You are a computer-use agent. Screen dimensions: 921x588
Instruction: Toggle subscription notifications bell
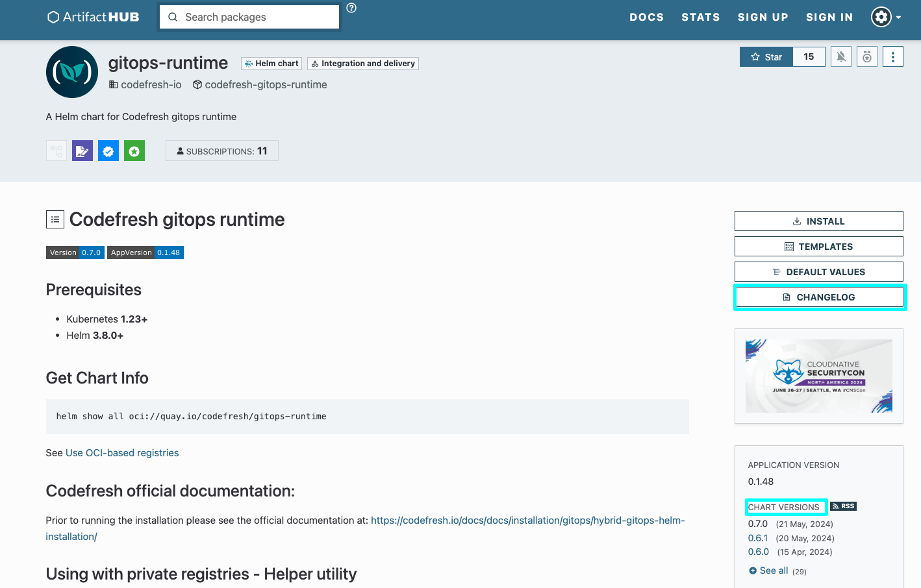click(x=841, y=57)
